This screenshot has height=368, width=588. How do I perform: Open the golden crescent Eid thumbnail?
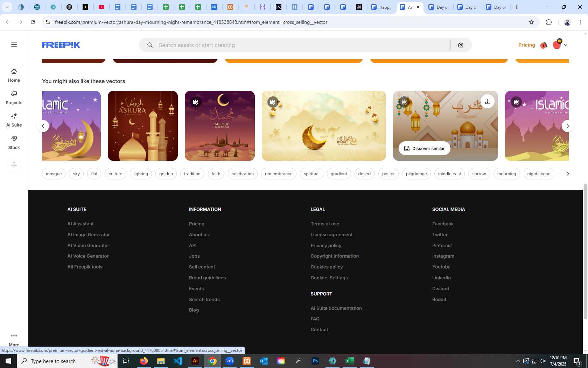(324, 126)
